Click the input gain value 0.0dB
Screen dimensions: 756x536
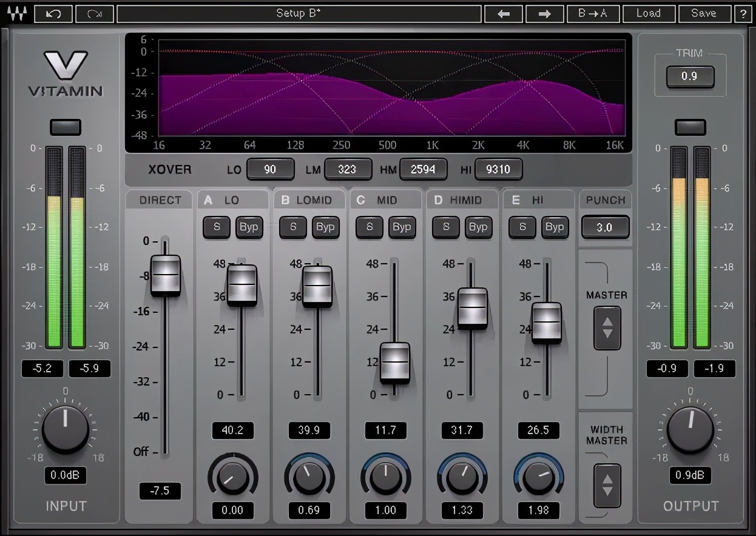66,475
